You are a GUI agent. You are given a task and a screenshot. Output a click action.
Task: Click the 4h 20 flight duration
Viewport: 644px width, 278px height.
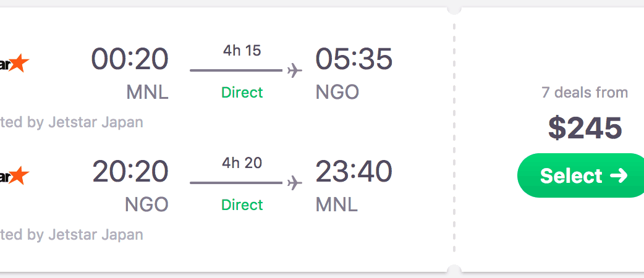242,163
